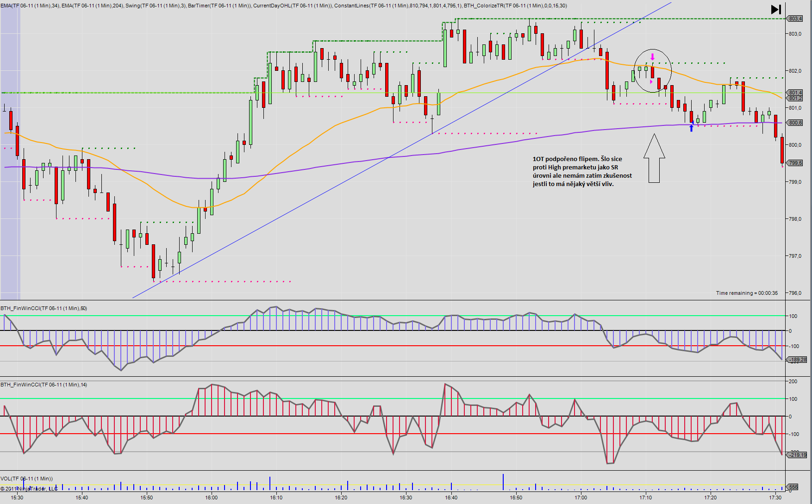Viewport: 812px width, 504px height.
Task: Click the 17:20 time axis label
Action: (x=711, y=498)
